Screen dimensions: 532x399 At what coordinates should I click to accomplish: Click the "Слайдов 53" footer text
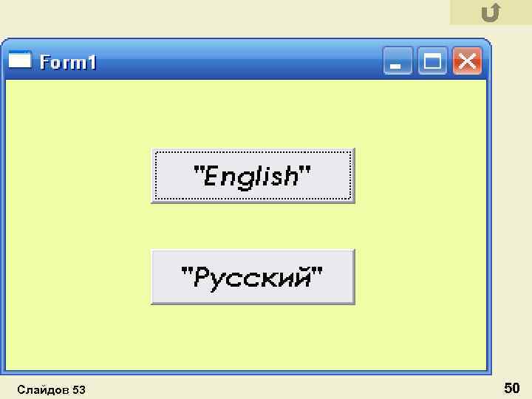[51, 389]
